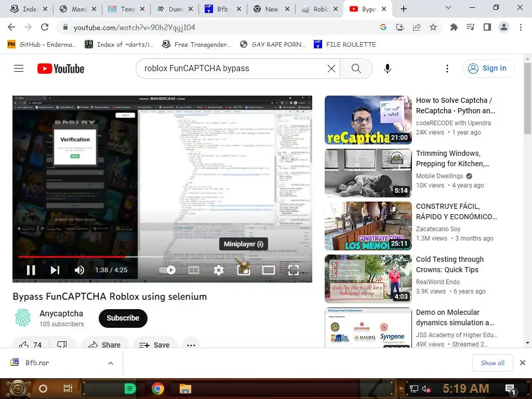Screen dimensions: 532x399
Task: Open YouTube settings three-dot menu
Action: point(447,69)
